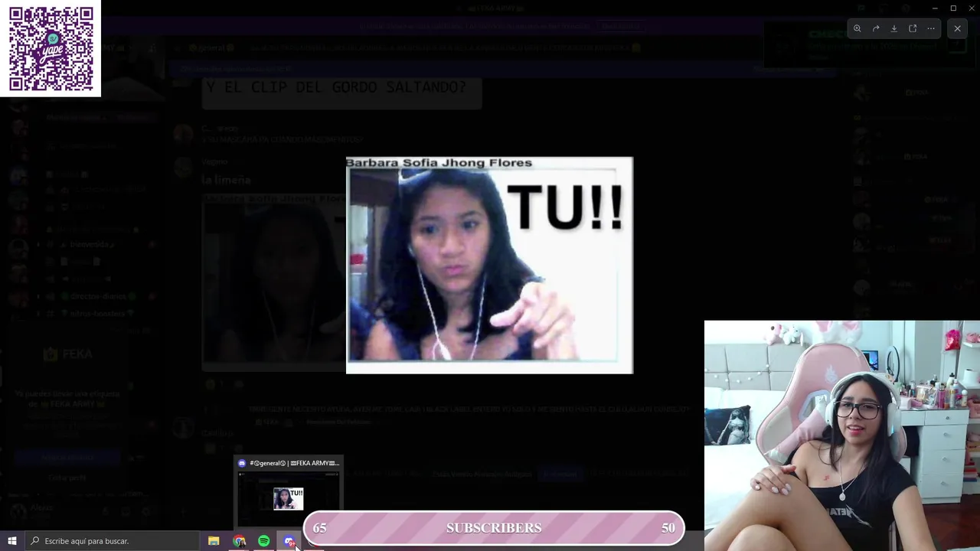
Task: Select the Discord window preview thumbnail
Action: (288, 499)
